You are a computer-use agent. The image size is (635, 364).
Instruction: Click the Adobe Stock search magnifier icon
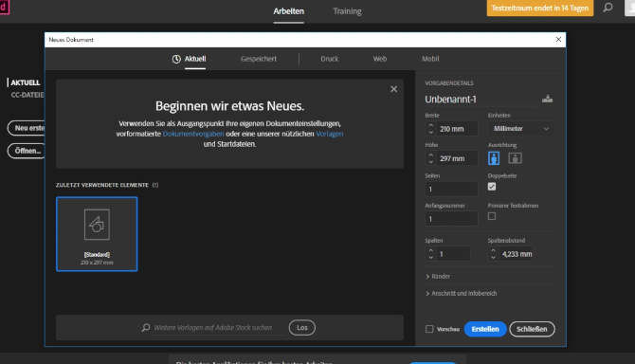pyautogui.click(x=146, y=328)
